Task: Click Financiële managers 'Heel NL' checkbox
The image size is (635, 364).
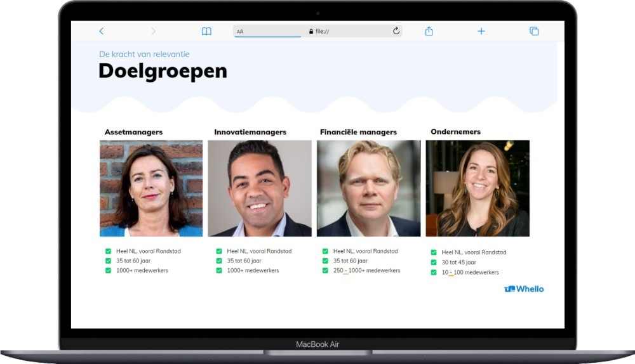Action: (x=325, y=251)
